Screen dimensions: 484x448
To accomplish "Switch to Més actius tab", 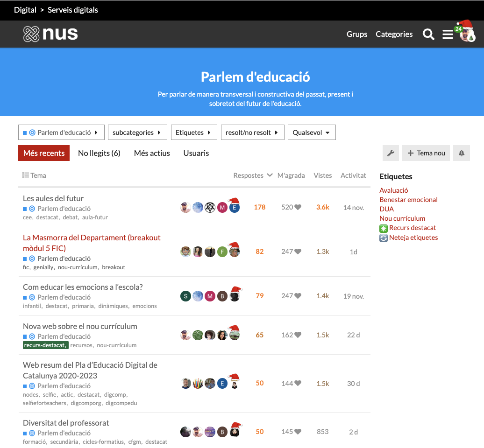I will [152, 153].
